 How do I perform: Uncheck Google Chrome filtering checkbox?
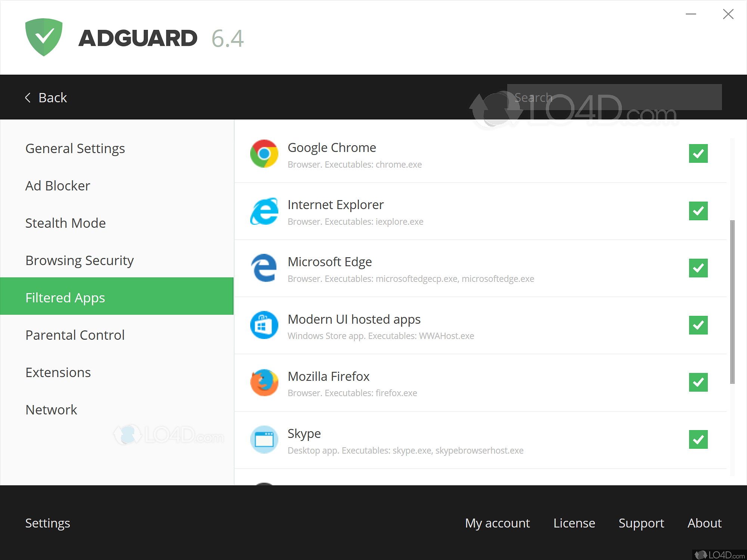698,153
